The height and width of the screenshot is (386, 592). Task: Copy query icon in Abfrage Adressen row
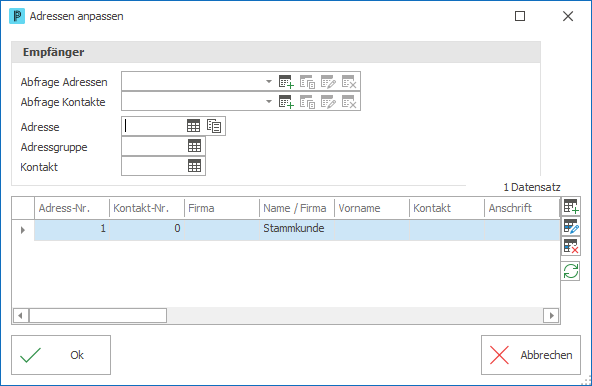(307, 82)
